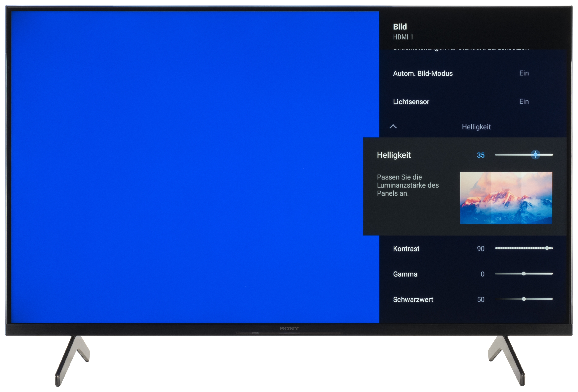
Task: Toggle Autom. Bild-Modus Ein value
Action: (x=524, y=73)
